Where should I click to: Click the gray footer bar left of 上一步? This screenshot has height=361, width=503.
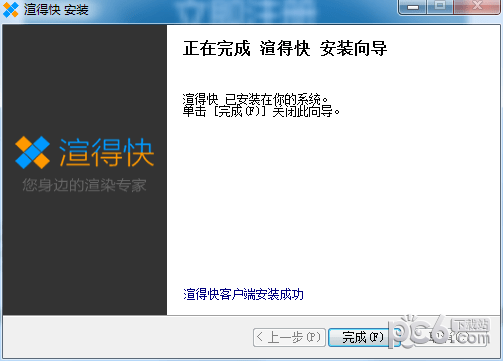pos(127,337)
